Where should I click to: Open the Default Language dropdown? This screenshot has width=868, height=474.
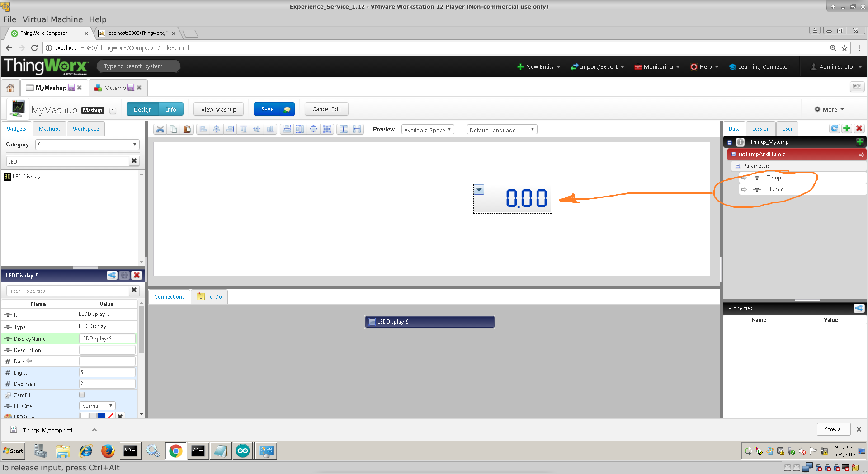click(502, 130)
